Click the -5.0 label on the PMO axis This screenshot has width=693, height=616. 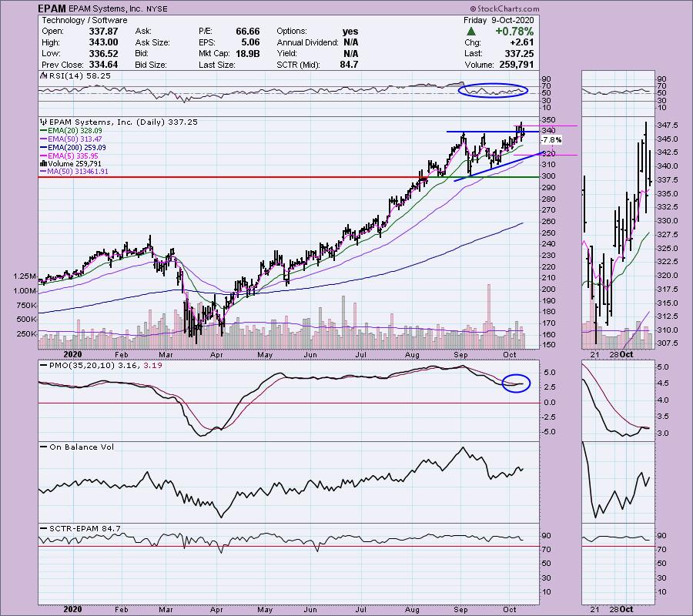548,432
